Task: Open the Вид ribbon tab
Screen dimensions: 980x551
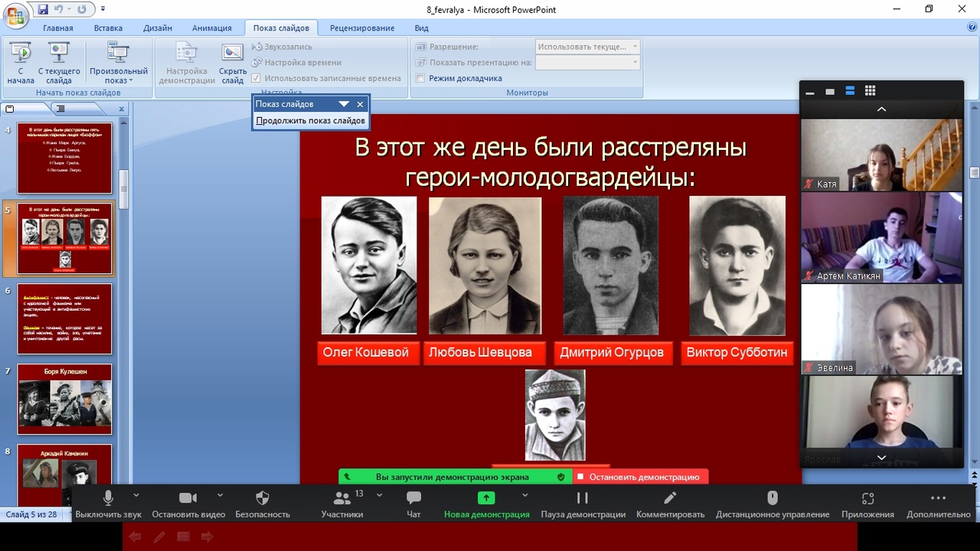Action: (x=421, y=28)
